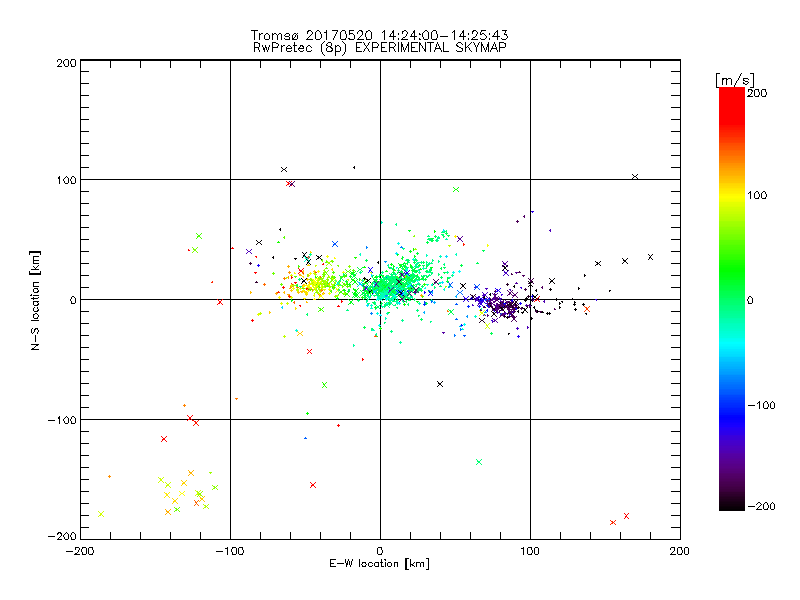Select the green cross marker near top center
This screenshot has height=600, width=800.
(x=456, y=189)
